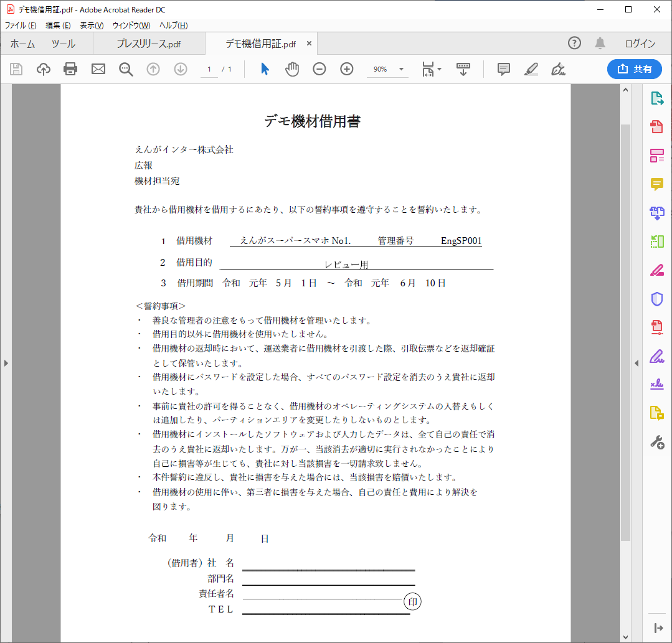672x643 pixels.
Task: Click the デモ機材借用書 document title
Action: tap(312, 121)
